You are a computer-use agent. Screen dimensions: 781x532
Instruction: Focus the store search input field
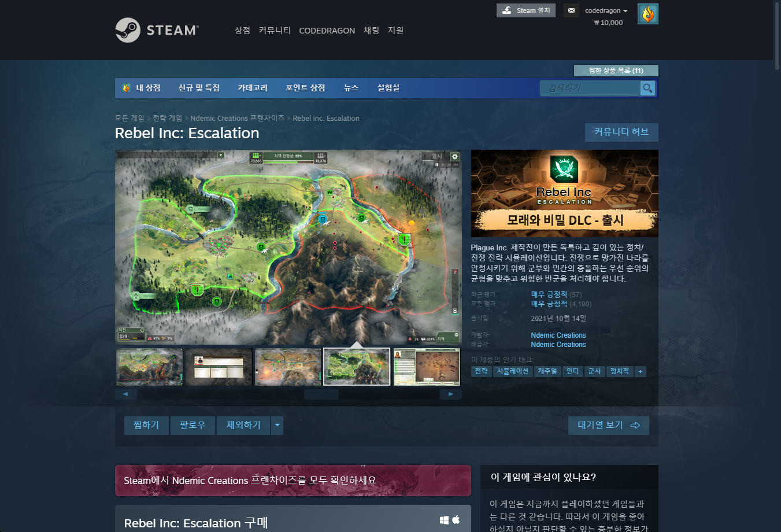pos(590,88)
